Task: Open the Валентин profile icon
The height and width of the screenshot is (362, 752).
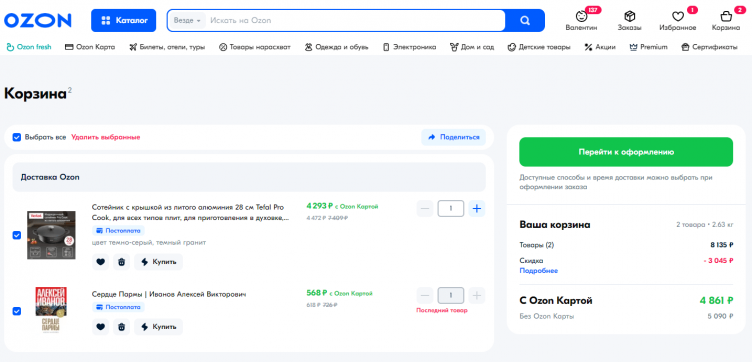Action: [581, 21]
